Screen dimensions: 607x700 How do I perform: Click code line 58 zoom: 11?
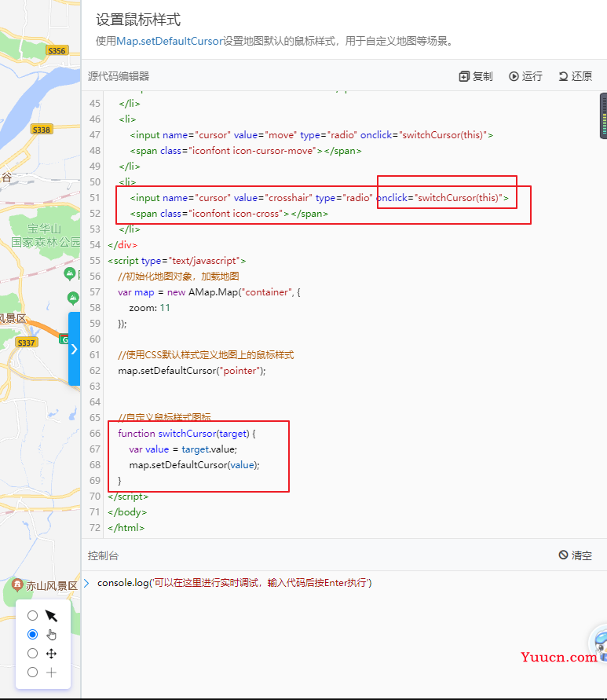(x=149, y=308)
